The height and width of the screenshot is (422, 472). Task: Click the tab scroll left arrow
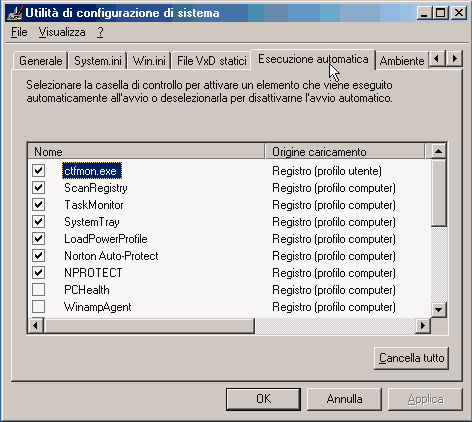[437, 59]
